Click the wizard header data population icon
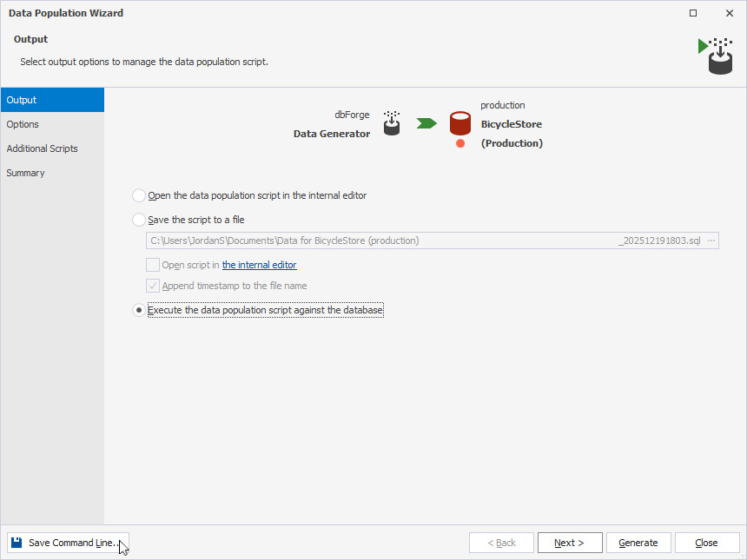747x560 pixels. coord(716,56)
